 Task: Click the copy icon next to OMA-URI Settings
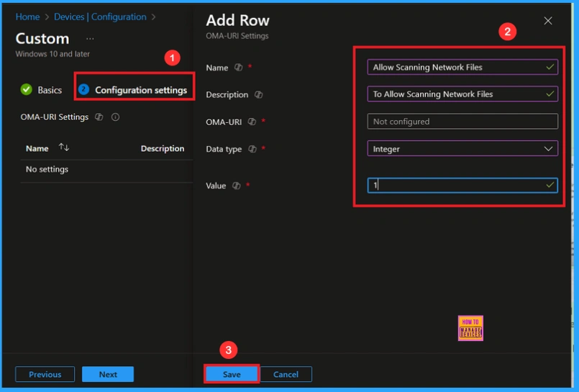(x=99, y=117)
